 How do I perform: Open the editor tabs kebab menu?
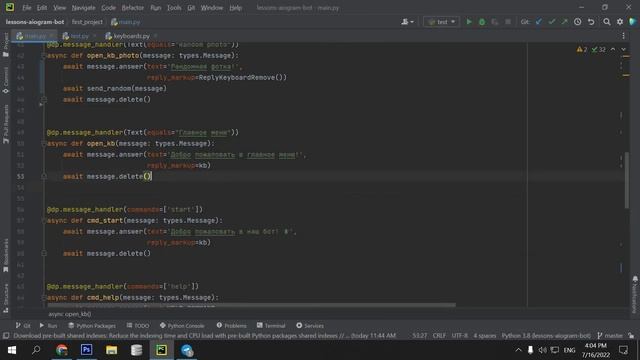click(623, 36)
